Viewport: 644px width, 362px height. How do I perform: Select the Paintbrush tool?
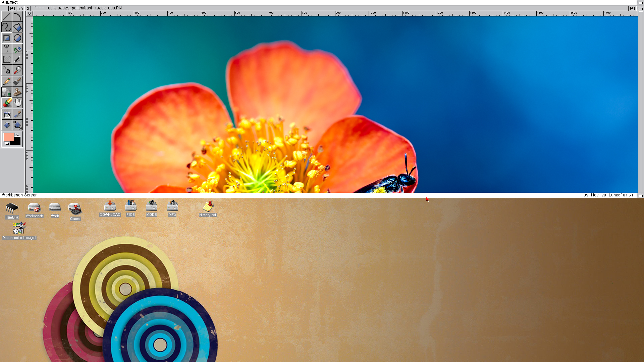pyautogui.click(x=17, y=81)
